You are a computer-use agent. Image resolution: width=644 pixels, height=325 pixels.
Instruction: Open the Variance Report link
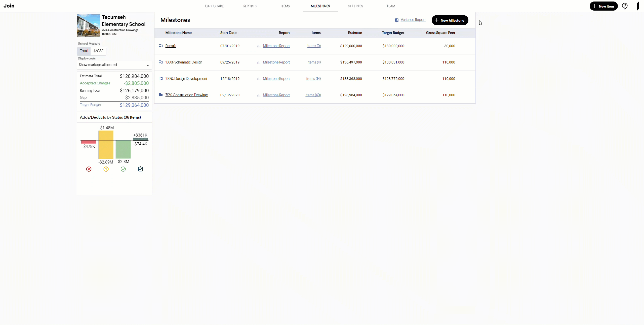pyautogui.click(x=413, y=20)
